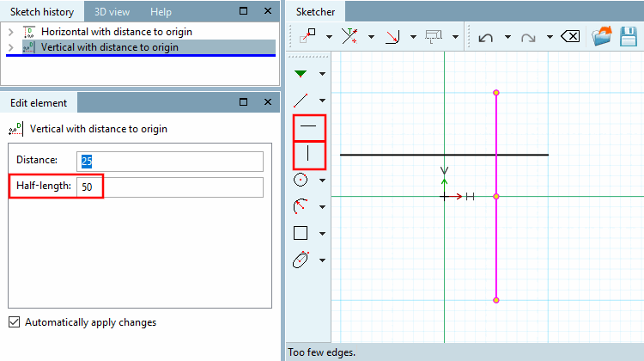Select the diagonal line tool
Viewport: 644px width, 361px height.
[x=301, y=101]
